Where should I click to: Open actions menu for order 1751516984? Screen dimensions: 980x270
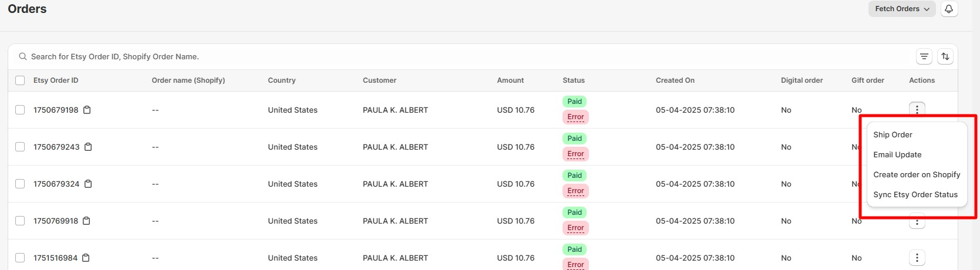(x=917, y=258)
